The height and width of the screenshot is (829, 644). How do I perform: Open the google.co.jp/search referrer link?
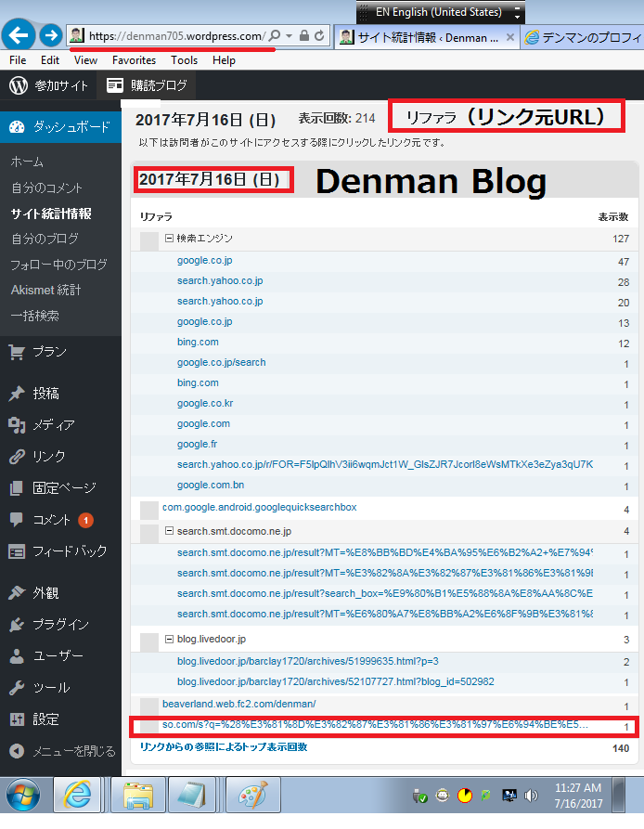[222, 363]
